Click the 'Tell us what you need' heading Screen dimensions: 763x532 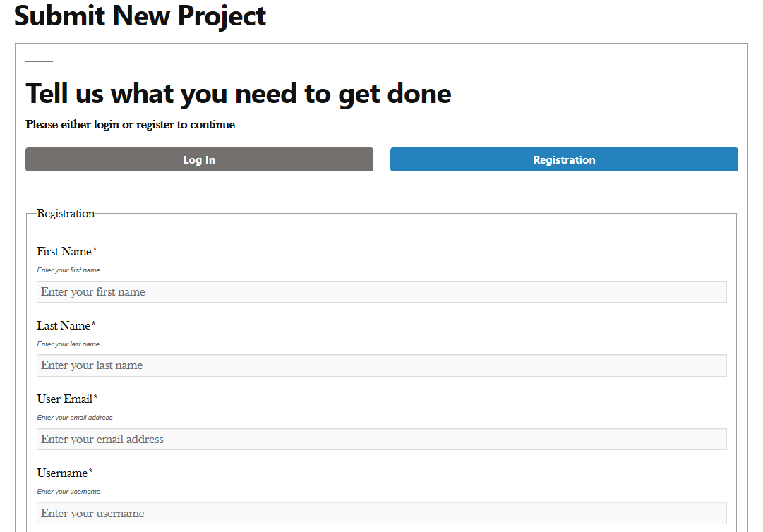click(x=239, y=93)
